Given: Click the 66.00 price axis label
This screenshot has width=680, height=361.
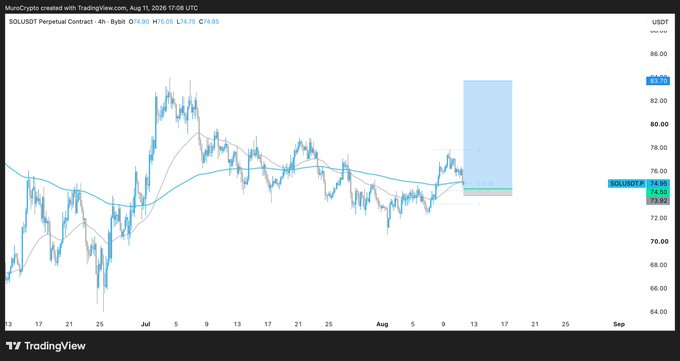Looking at the screenshot, I should [659, 288].
